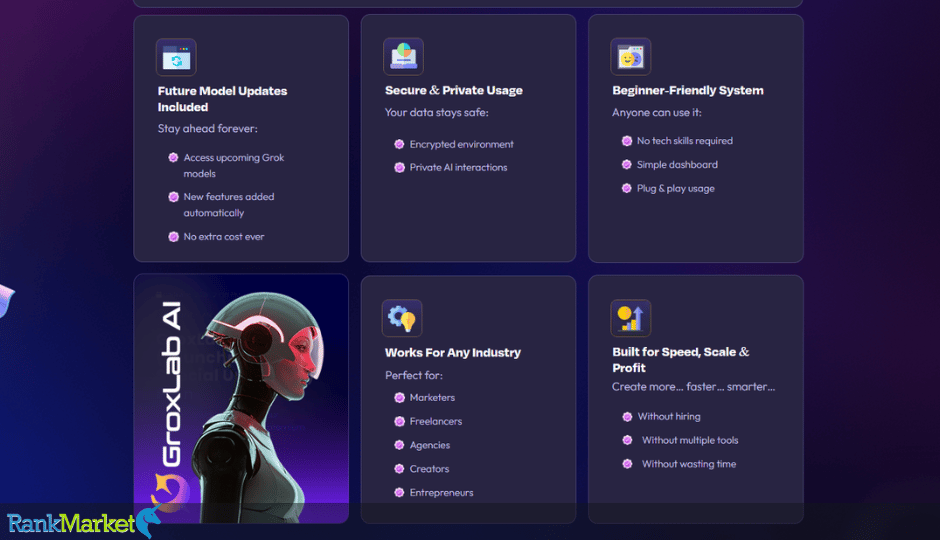Screen dimensions: 940x540
Task: Click the Beginner-Friendly System heading
Action: point(688,90)
